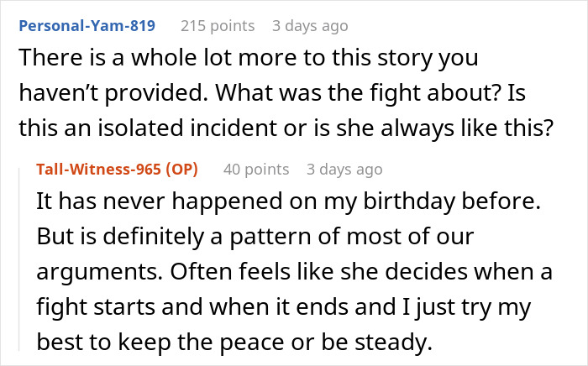The height and width of the screenshot is (366, 588).
Task: Click the word 'story' in first comment line
Action: pos(405,59)
